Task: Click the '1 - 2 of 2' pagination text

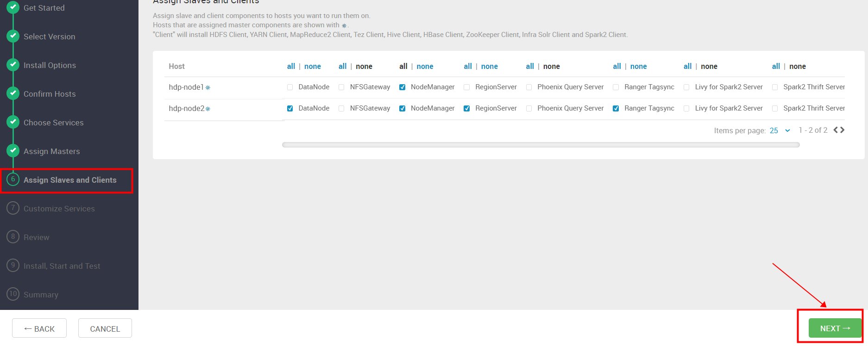Action: 813,130
